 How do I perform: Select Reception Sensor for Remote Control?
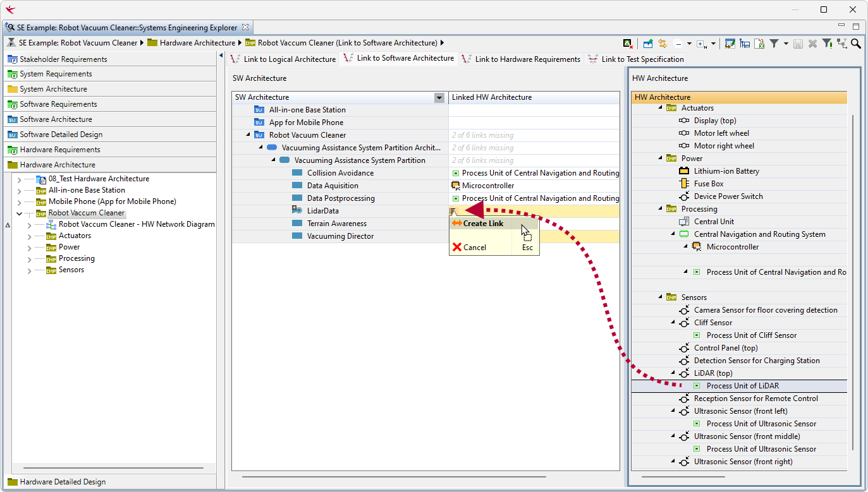(756, 399)
